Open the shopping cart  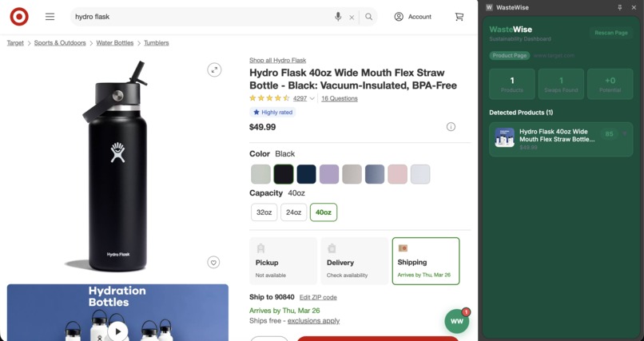tap(459, 17)
